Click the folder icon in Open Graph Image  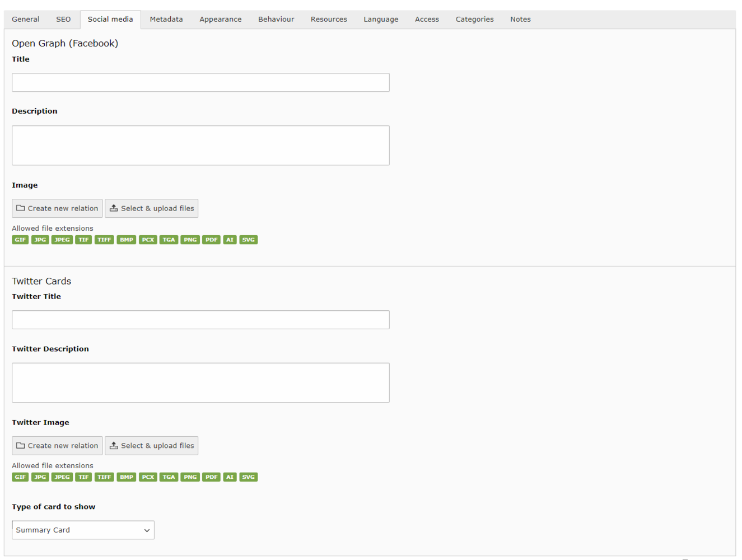pos(21,208)
